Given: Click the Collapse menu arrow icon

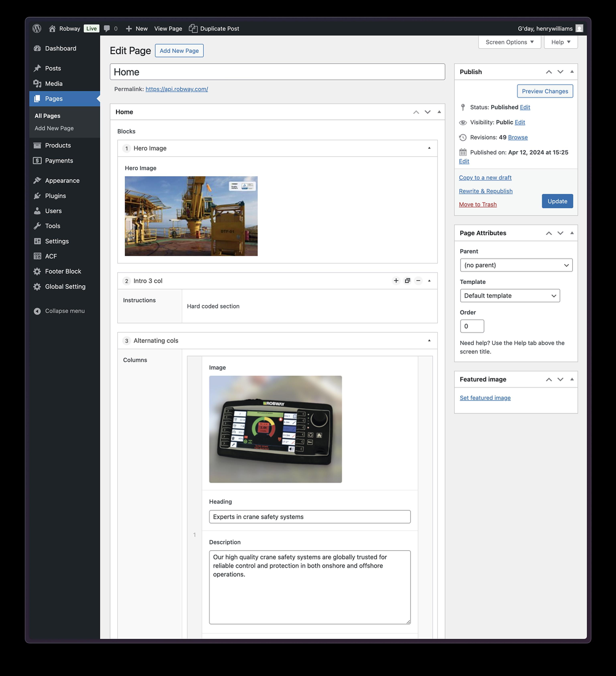Looking at the screenshot, I should (37, 311).
